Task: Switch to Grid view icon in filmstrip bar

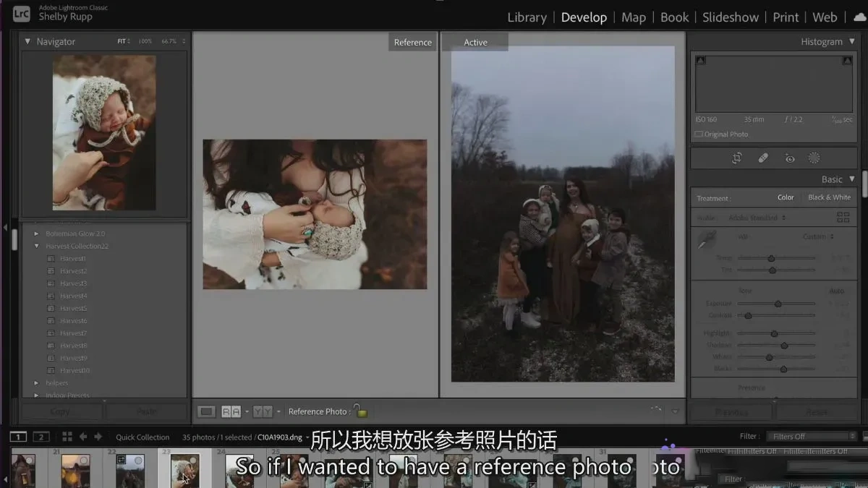Action: tap(67, 437)
